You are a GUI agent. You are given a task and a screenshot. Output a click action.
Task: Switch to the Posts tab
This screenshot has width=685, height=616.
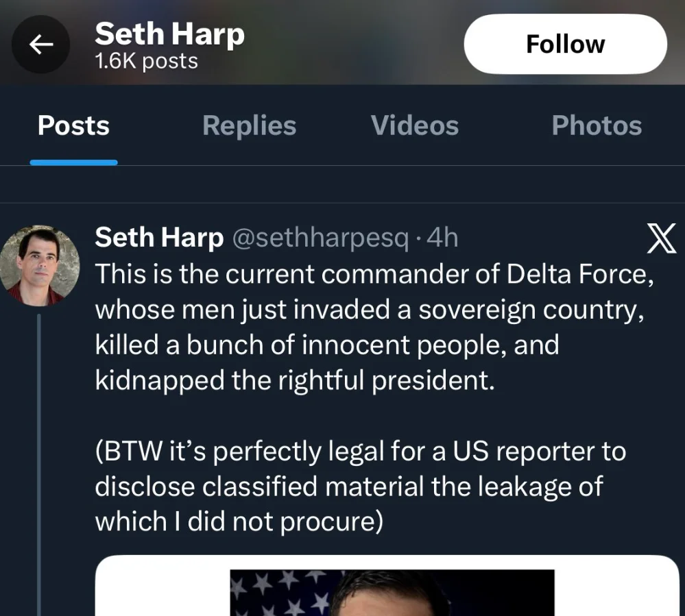coord(73,126)
